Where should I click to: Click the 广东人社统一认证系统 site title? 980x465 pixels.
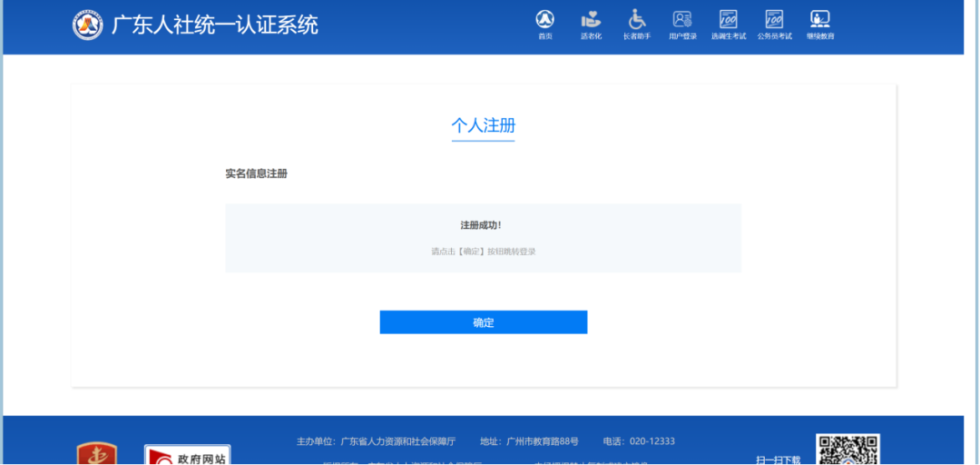click(x=214, y=25)
